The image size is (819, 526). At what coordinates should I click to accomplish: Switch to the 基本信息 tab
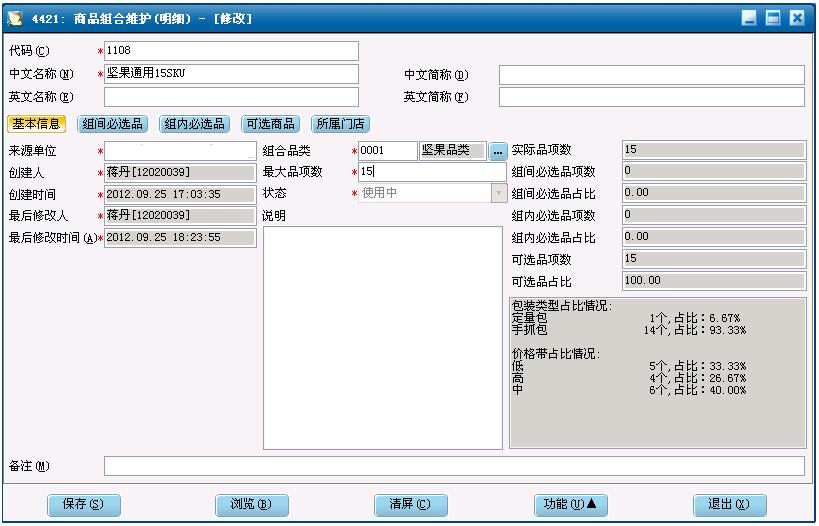38,124
